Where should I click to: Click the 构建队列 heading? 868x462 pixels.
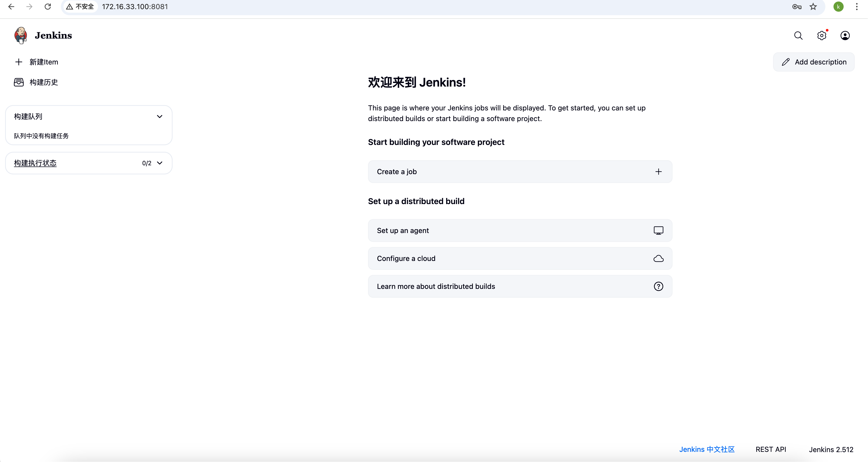pos(28,117)
